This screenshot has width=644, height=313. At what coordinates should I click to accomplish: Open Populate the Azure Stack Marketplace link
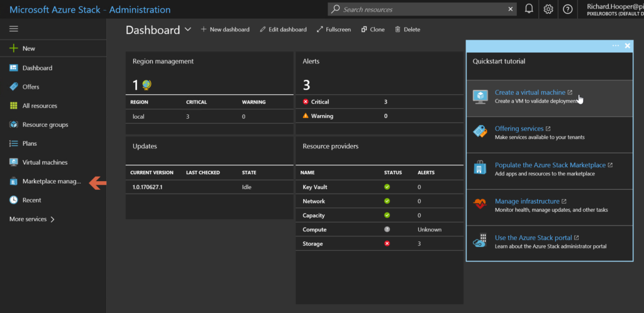(x=550, y=165)
